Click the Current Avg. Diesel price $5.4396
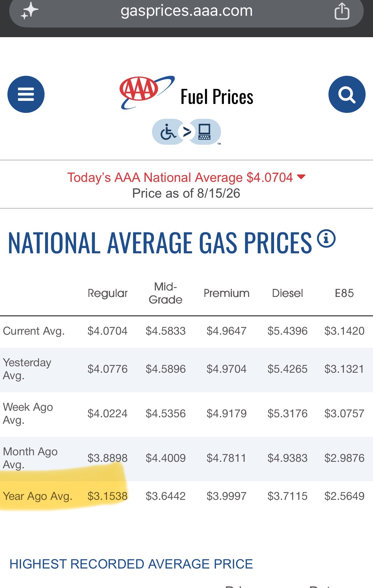 (x=287, y=331)
